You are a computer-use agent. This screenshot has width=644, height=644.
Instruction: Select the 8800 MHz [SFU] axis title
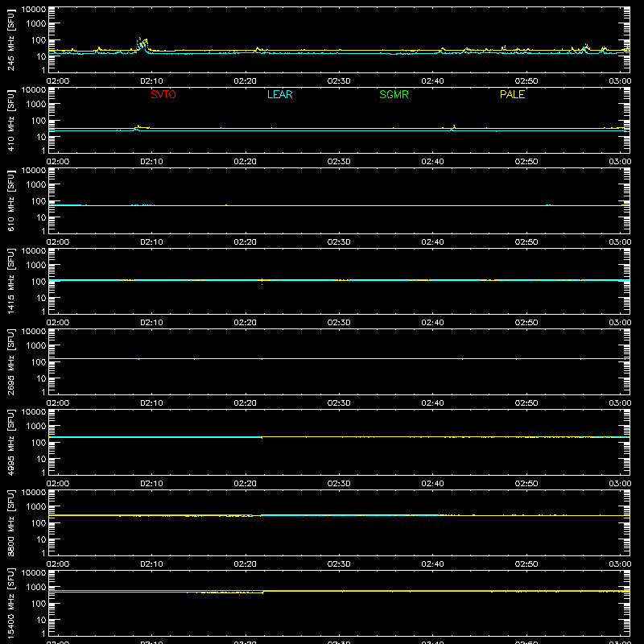[x=10, y=522]
